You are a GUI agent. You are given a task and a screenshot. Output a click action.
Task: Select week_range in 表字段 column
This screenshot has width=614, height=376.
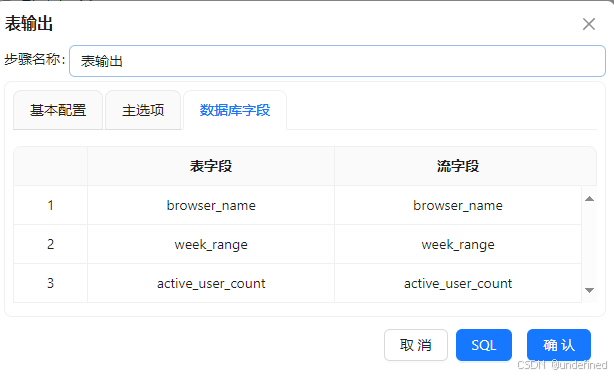(211, 244)
